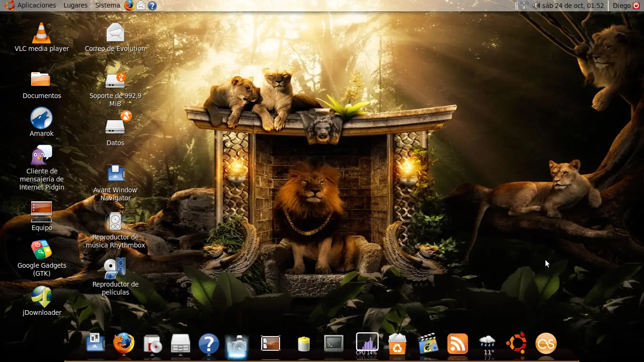Click the CPU 14% monitor applet
The image size is (644, 362).
point(367,344)
